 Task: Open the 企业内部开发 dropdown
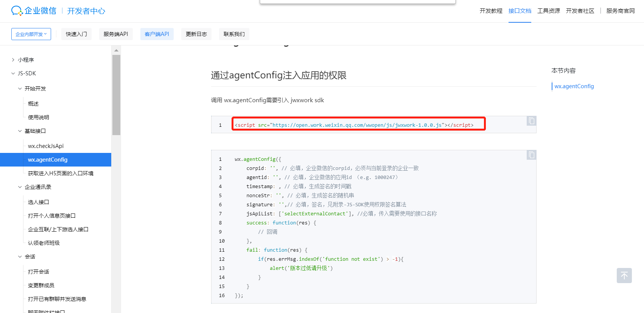point(31,34)
